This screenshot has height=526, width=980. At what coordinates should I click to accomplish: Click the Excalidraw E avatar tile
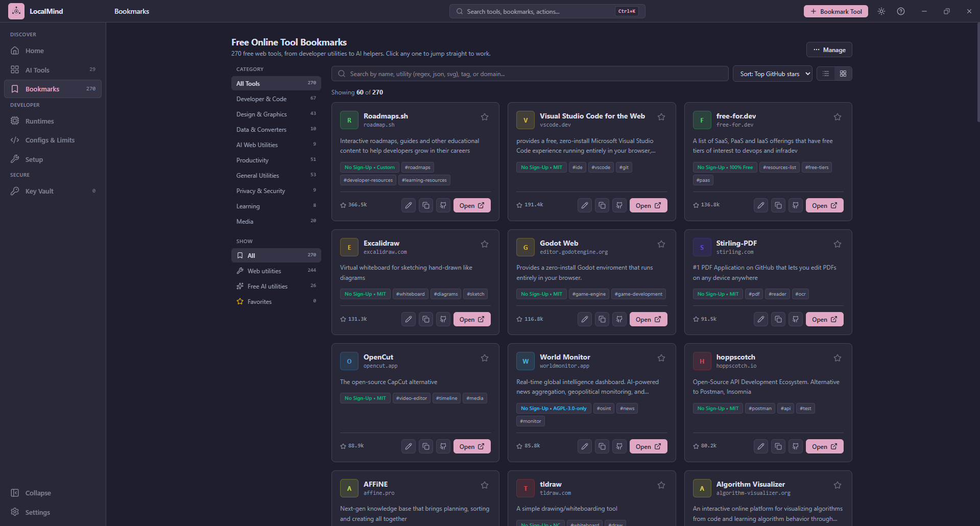pyautogui.click(x=349, y=247)
